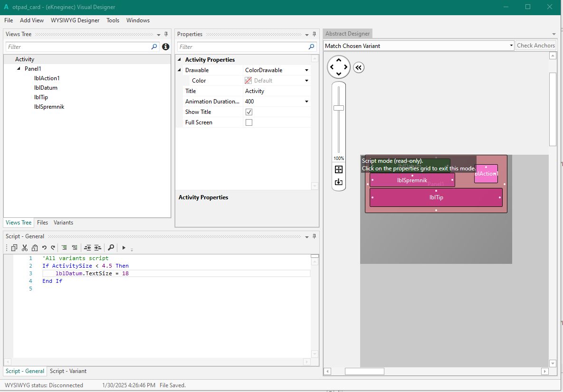Switch to the Script - Variant tab
Image resolution: width=563 pixels, height=392 pixels.
click(x=68, y=371)
